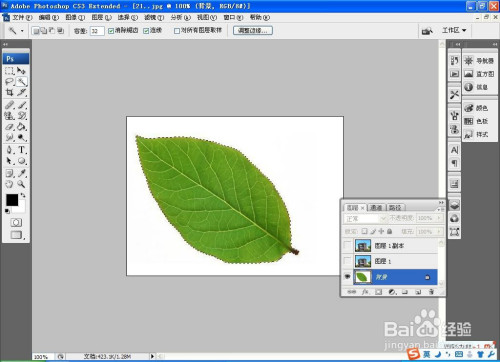This screenshot has width=500, height=362.
Task: Select the Zoom tool
Action: [21, 184]
